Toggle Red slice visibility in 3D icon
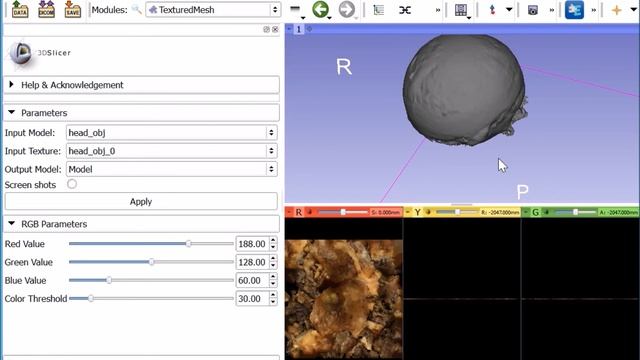Image resolution: width=640 pixels, height=360 pixels. click(310, 212)
